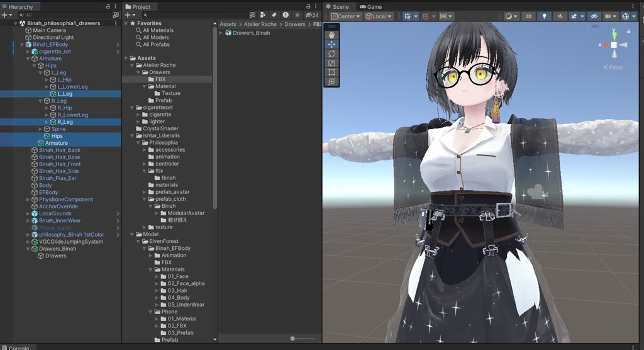The height and width of the screenshot is (350, 644).
Task: Select the Rect tool in Scene
Action: click(331, 72)
